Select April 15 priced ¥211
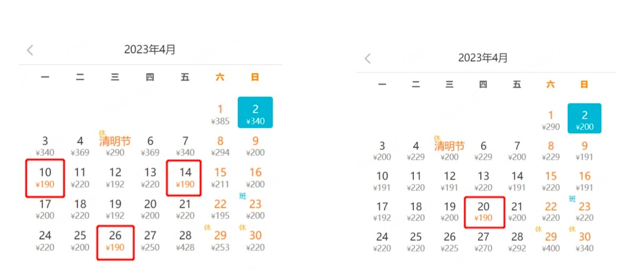This screenshot has height=279, width=644. (x=220, y=178)
